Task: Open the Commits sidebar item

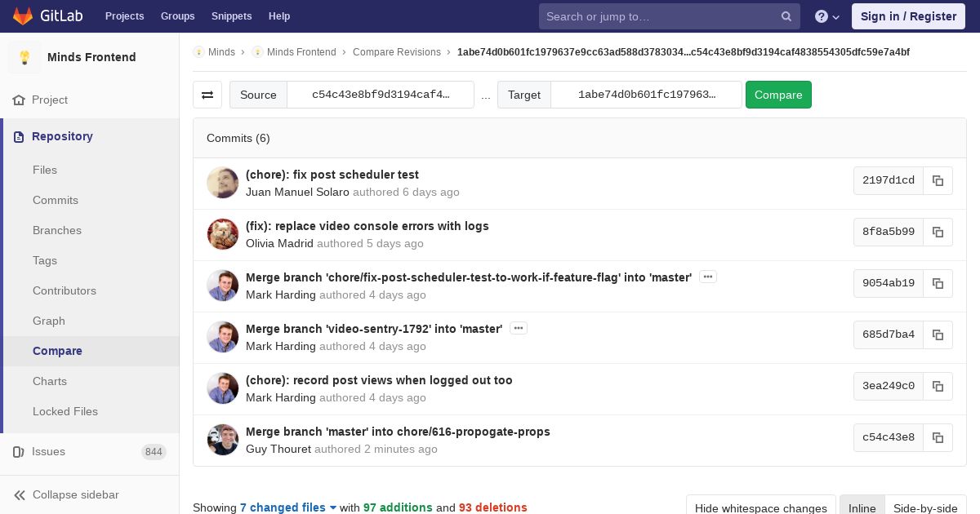Action: coord(56,200)
